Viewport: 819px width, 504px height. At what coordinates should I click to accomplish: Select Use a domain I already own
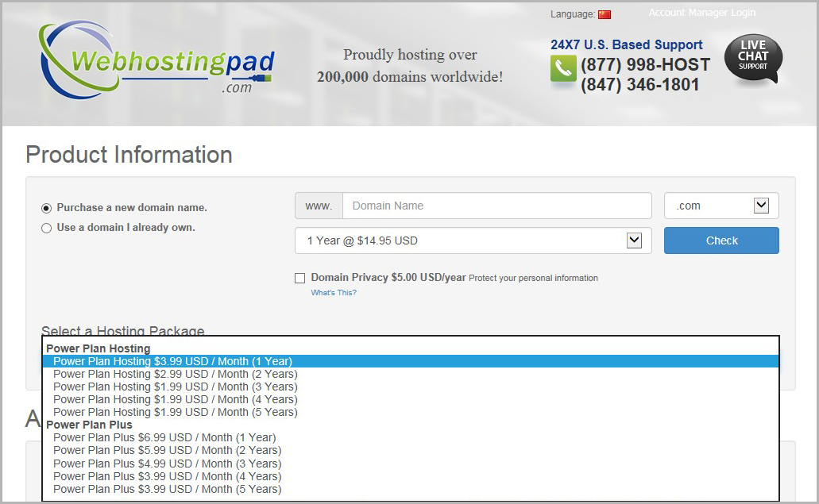[x=46, y=228]
